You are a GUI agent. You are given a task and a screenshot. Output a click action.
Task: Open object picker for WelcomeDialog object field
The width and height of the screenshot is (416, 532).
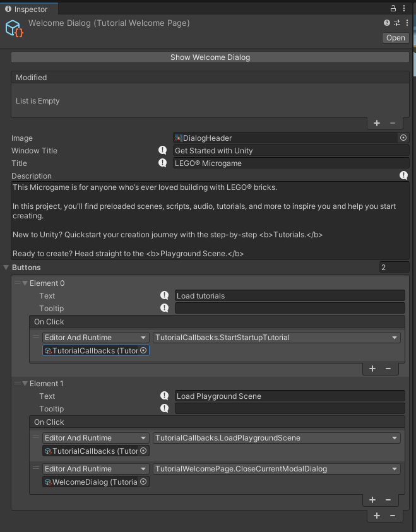[x=143, y=482]
